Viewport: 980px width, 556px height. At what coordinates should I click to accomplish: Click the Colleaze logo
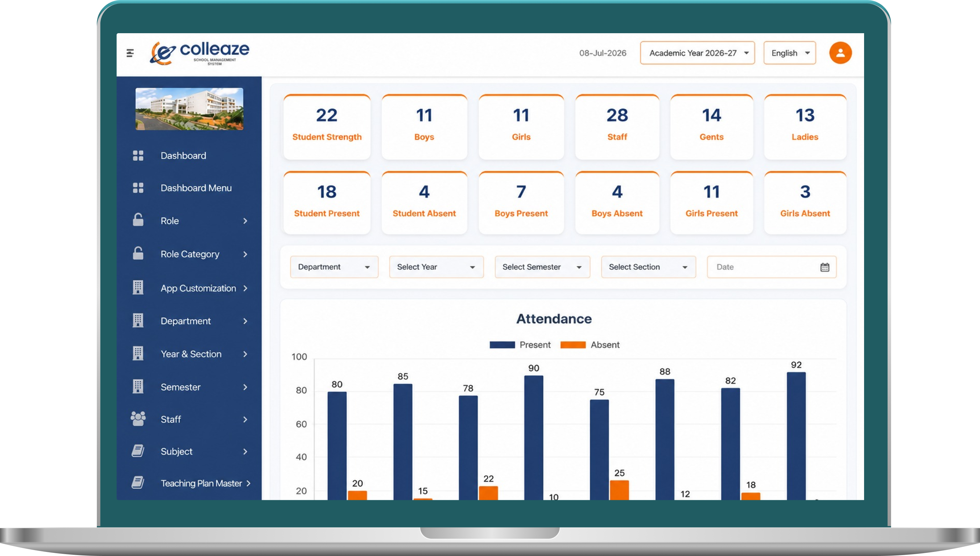tap(199, 54)
